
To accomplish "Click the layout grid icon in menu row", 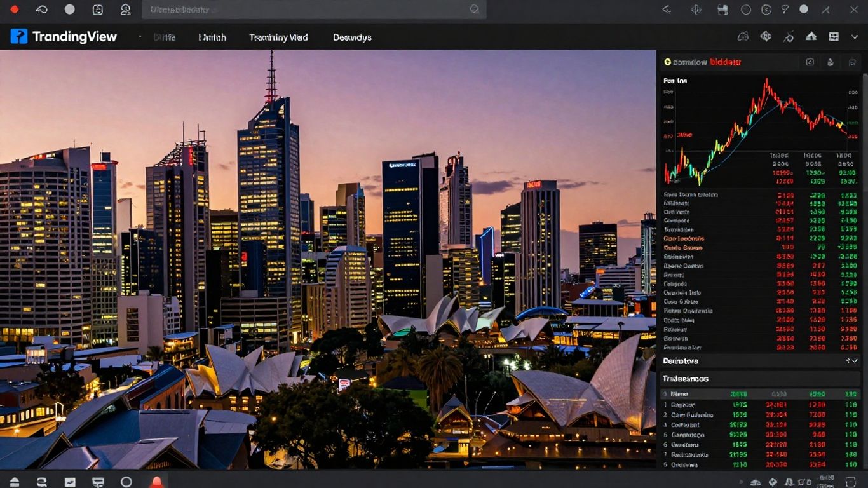I will (x=834, y=37).
